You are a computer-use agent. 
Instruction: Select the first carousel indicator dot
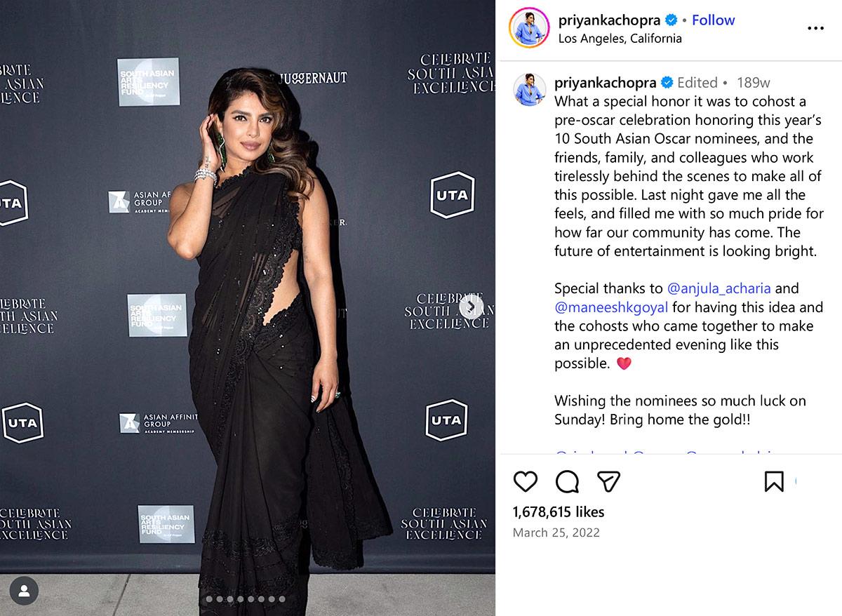(209, 599)
